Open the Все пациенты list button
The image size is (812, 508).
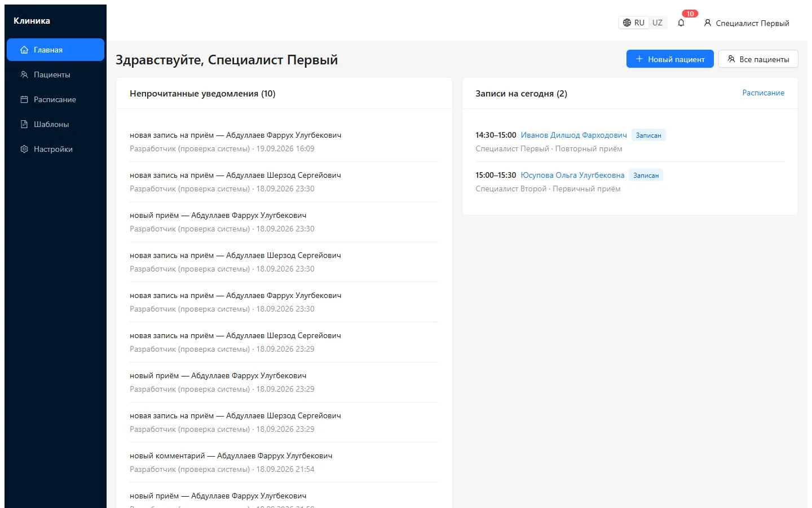point(758,59)
